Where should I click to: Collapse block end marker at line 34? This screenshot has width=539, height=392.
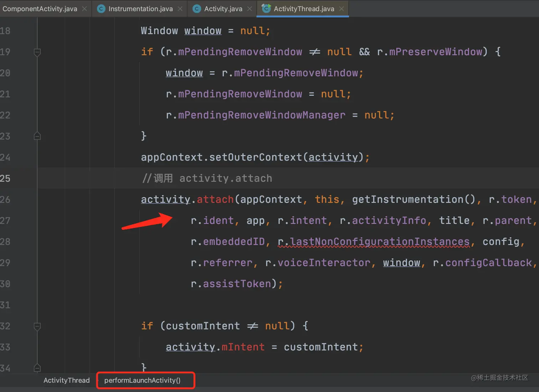pos(37,368)
